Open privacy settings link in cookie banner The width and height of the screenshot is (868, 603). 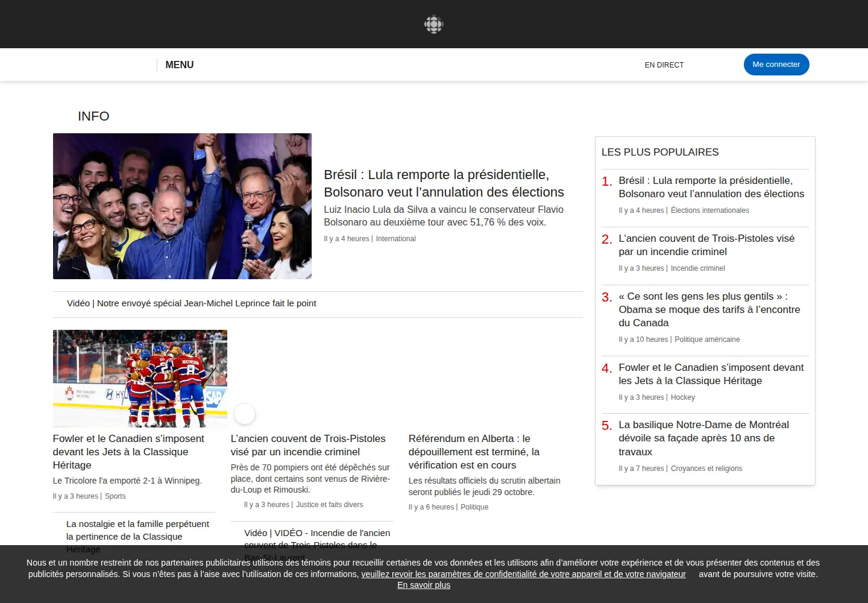click(523, 574)
